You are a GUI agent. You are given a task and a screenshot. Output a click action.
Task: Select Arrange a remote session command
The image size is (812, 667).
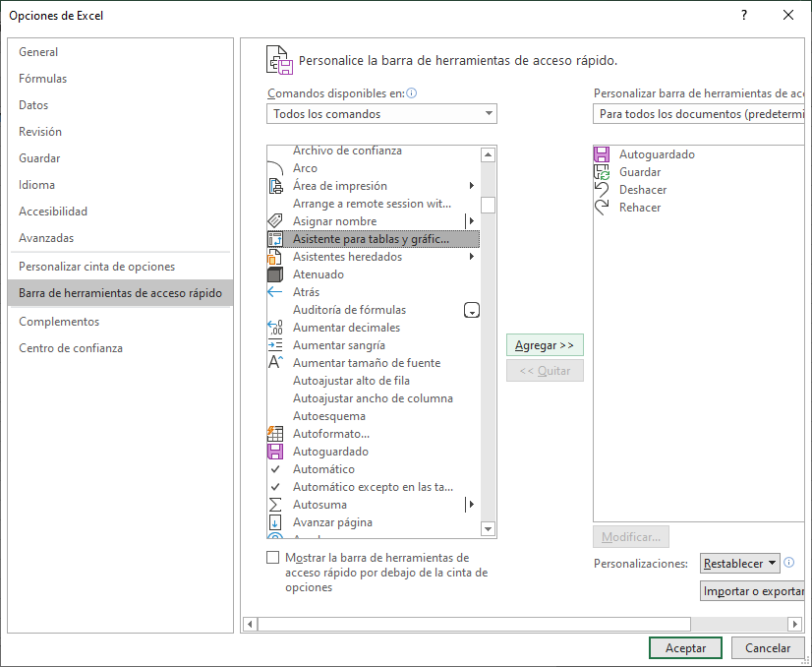[372, 204]
